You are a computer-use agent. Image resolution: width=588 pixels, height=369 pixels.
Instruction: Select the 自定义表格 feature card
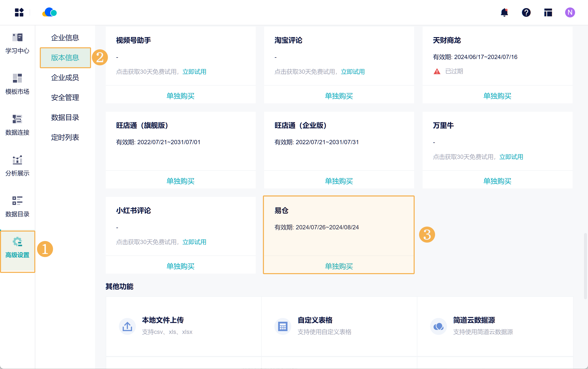click(x=339, y=326)
